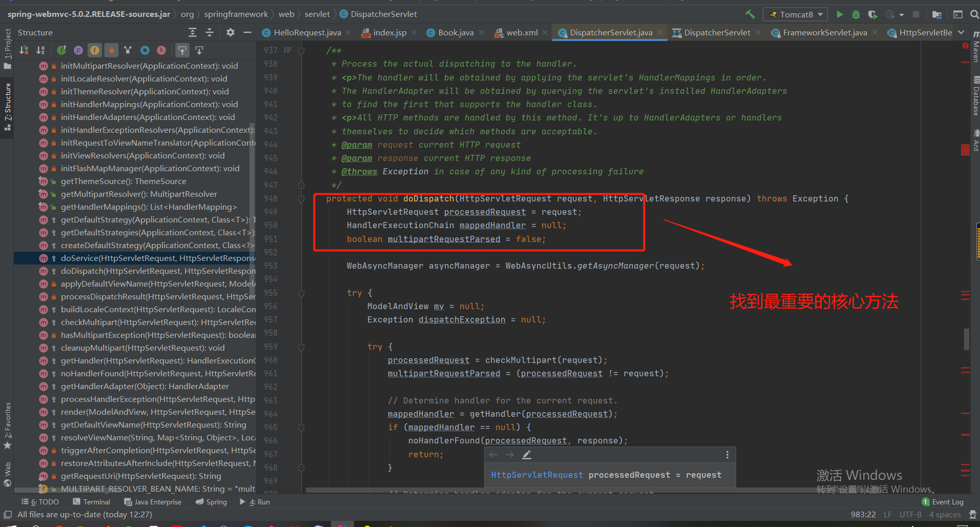Open the 2: Favorites tool window
This screenshot has height=527, width=980.
(7, 425)
